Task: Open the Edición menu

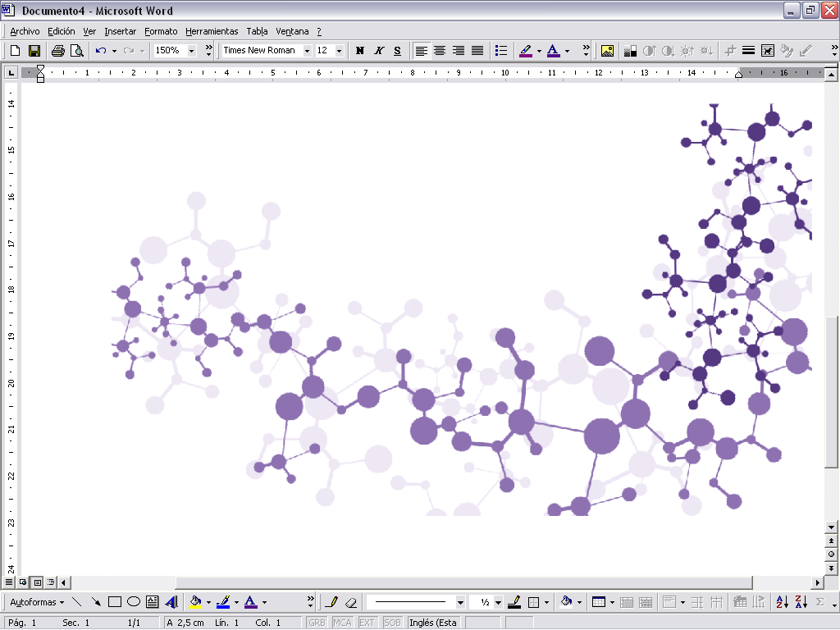Action: click(61, 32)
